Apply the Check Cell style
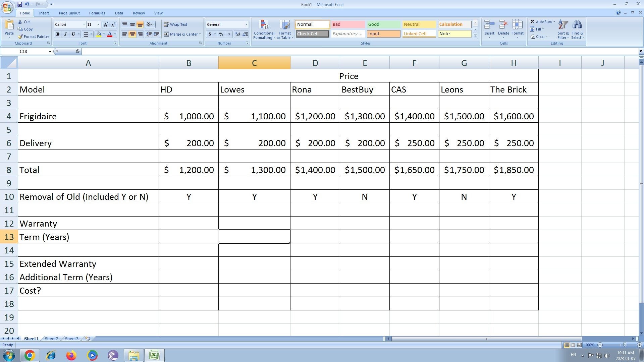The image size is (644, 362). click(312, 34)
